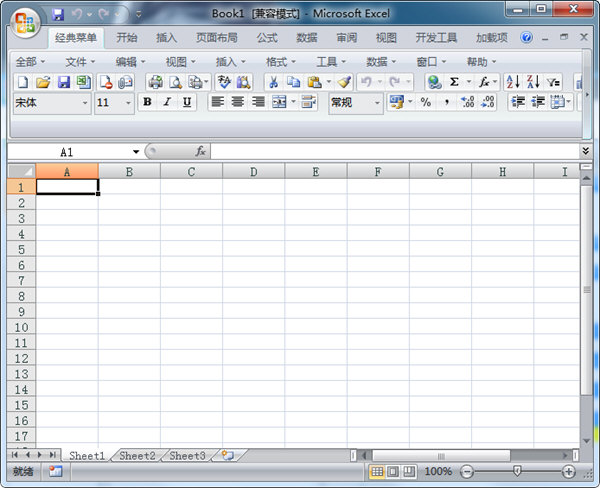Open number format dropdown 常规

click(x=377, y=103)
